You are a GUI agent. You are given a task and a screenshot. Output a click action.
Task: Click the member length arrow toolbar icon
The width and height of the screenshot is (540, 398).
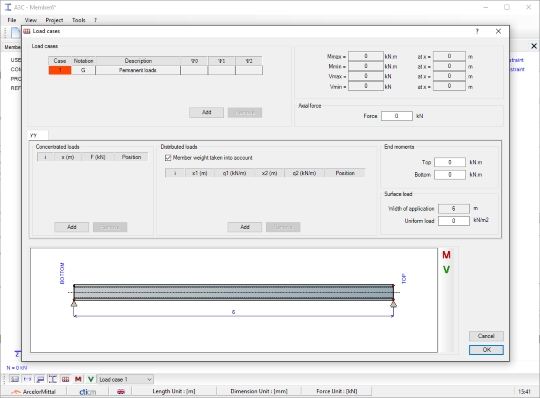pos(27,379)
